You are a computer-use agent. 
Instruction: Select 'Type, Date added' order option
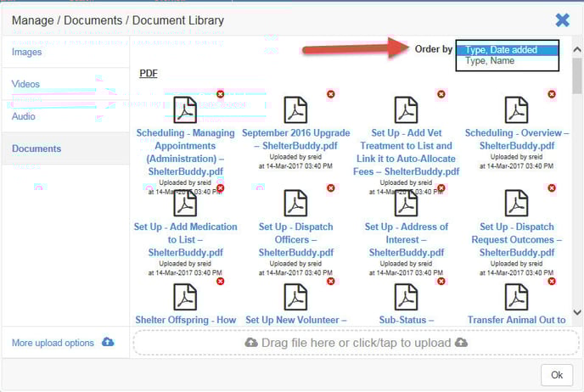coord(507,50)
